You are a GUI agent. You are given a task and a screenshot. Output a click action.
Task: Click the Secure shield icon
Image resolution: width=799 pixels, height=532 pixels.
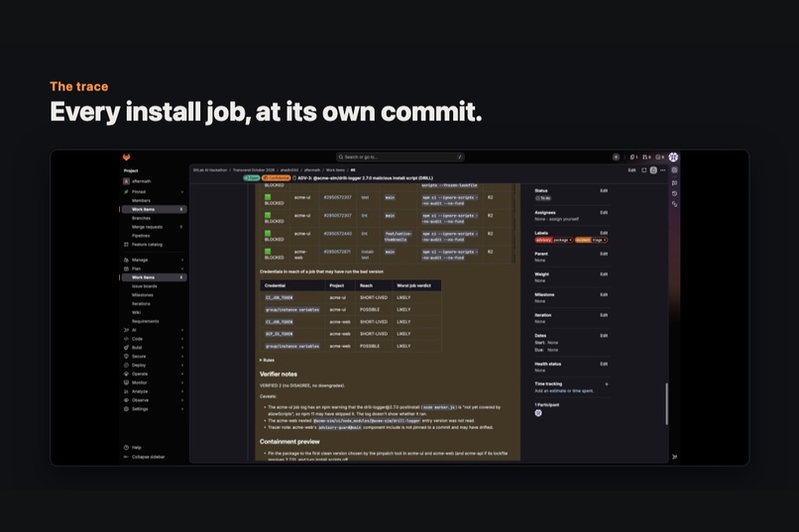(x=126, y=357)
